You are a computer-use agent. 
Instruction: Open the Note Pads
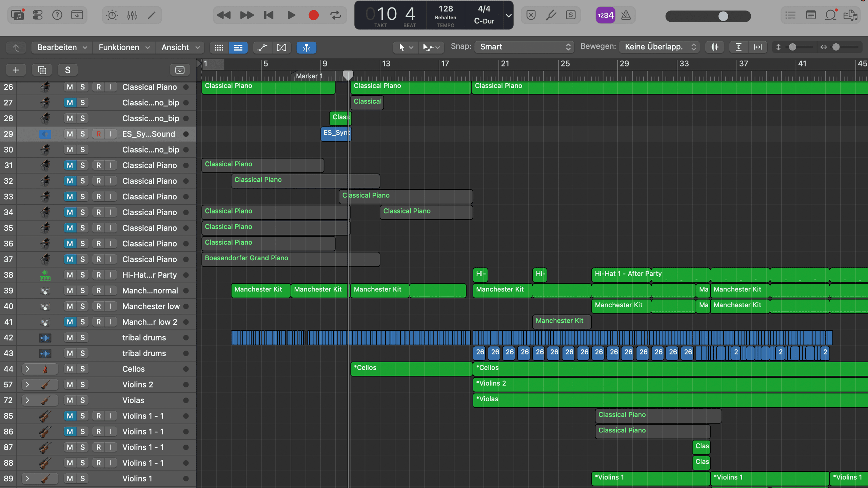(x=811, y=15)
